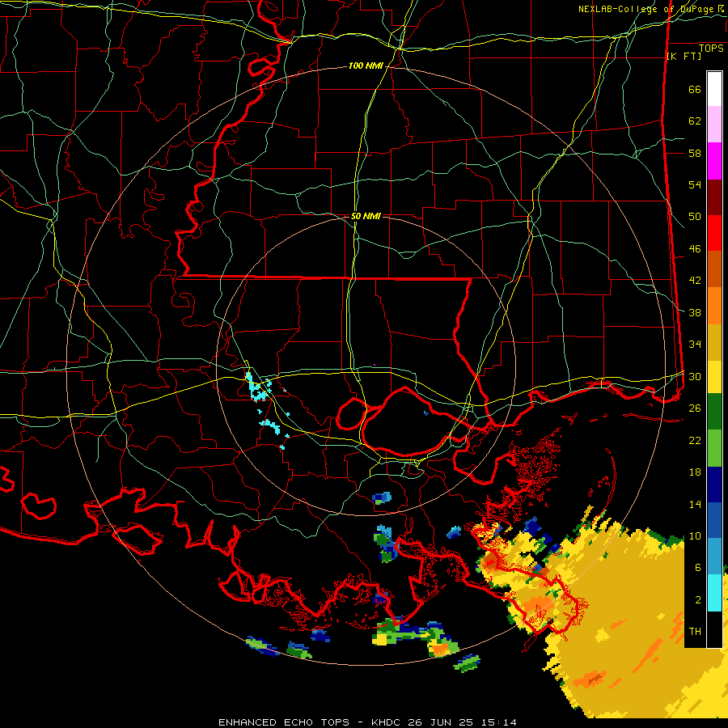The width and height of the screenshot is (728, 728).
Task: Click the white swatch in the tops legend
Action: click(x=714, y=89)
